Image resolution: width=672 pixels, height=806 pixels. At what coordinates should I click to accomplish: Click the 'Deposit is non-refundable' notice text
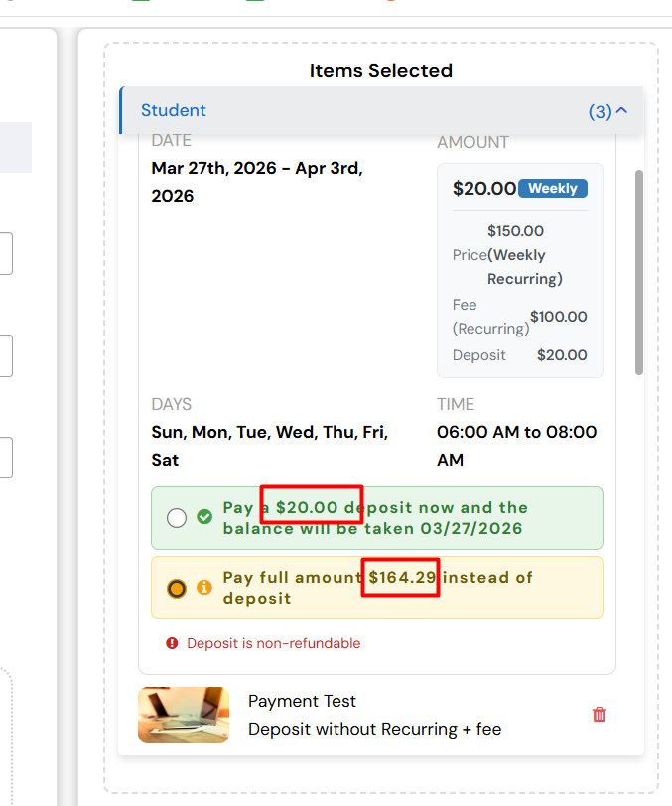coord(274,643)
